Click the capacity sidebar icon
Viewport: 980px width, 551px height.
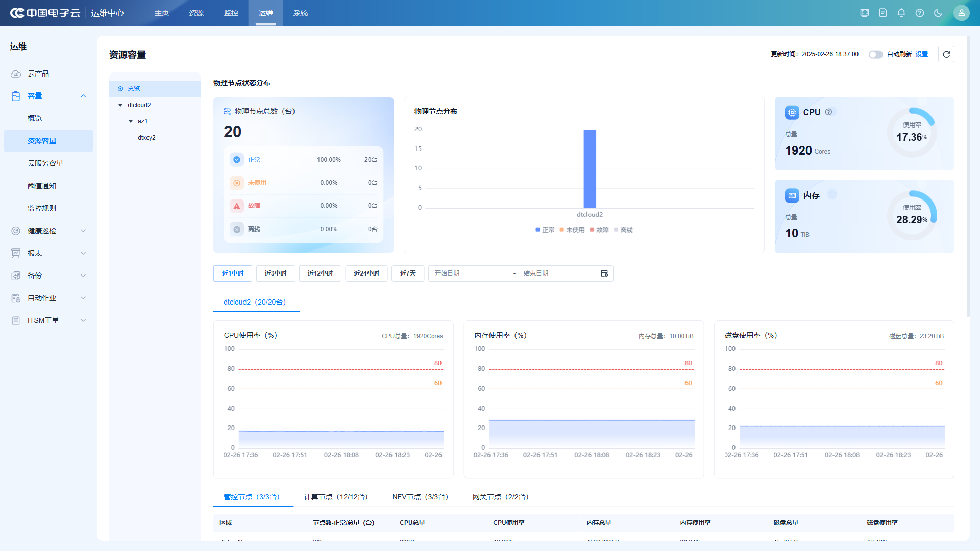point(16,96)
